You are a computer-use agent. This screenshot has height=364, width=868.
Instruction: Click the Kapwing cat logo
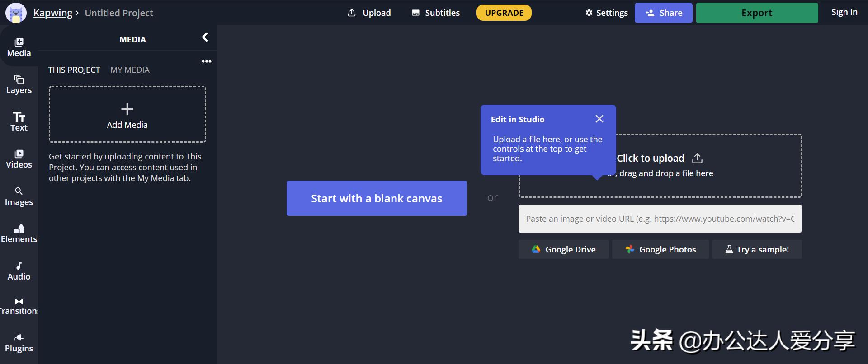pyautogui.click(x=16, y=13)
